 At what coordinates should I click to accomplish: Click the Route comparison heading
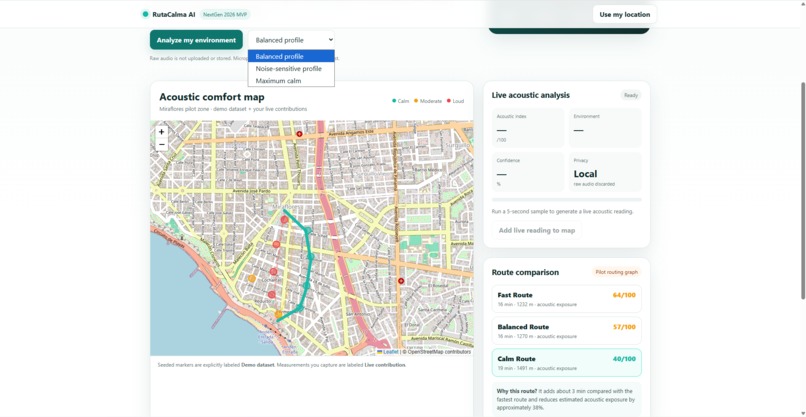click(525, 272)
